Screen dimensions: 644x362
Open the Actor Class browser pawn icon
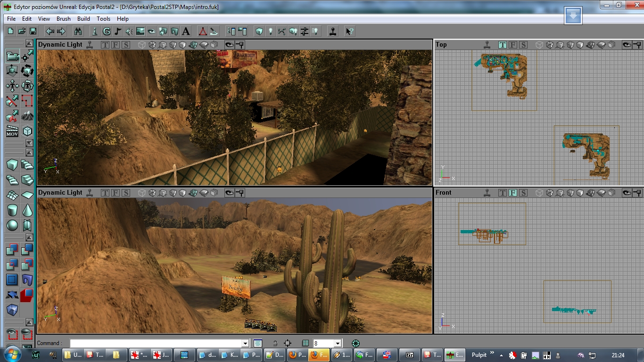coord(95,31)
